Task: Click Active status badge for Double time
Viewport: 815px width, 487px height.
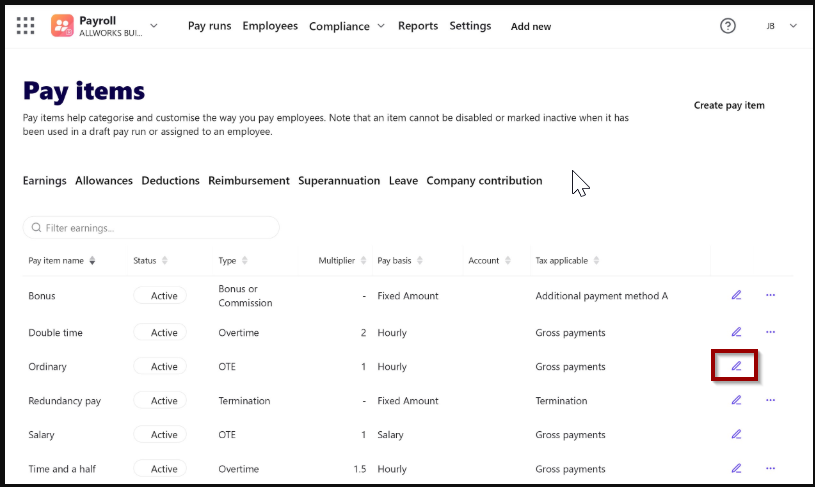Action: tap(160, 332)
